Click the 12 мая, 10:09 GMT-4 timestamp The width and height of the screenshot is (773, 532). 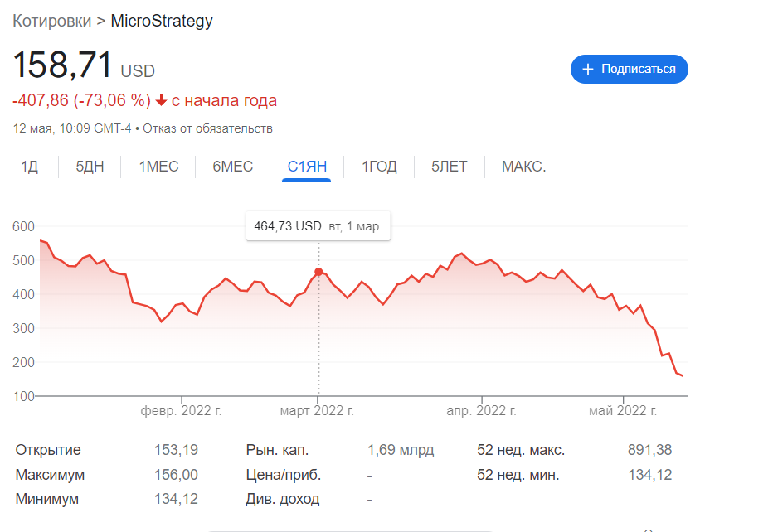72,128
